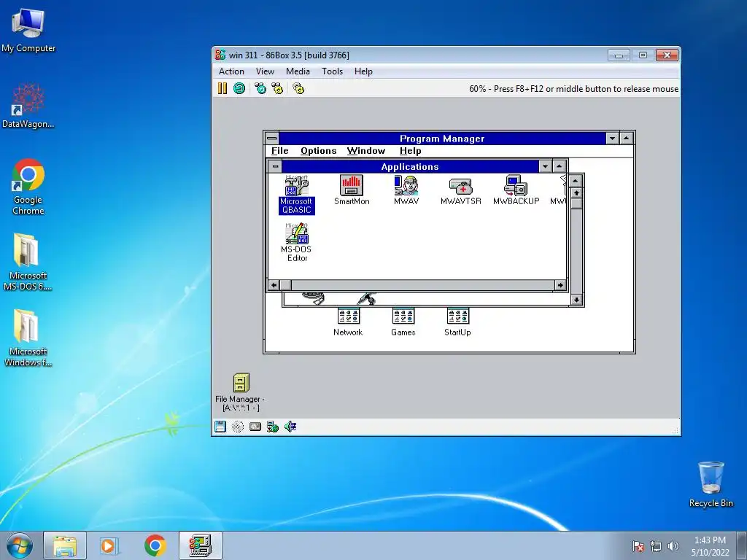
Task: Select the Recycle Bin icon
Action: coord(711,484)
